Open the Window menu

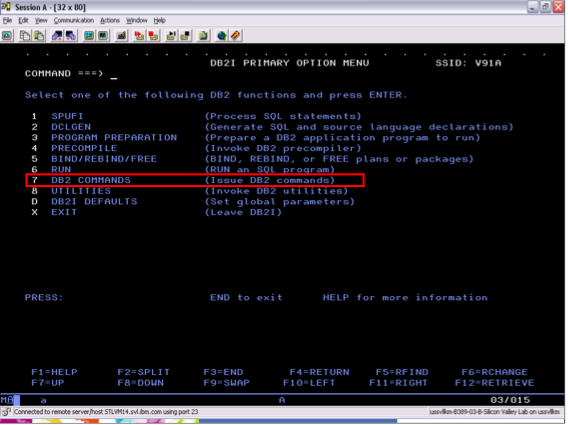[137, 20]
